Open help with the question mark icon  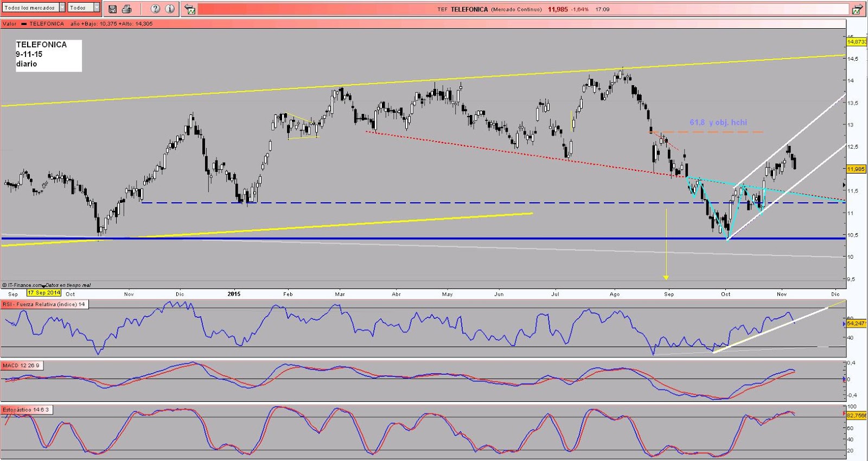pyautogui.click(x=155, y=9)
